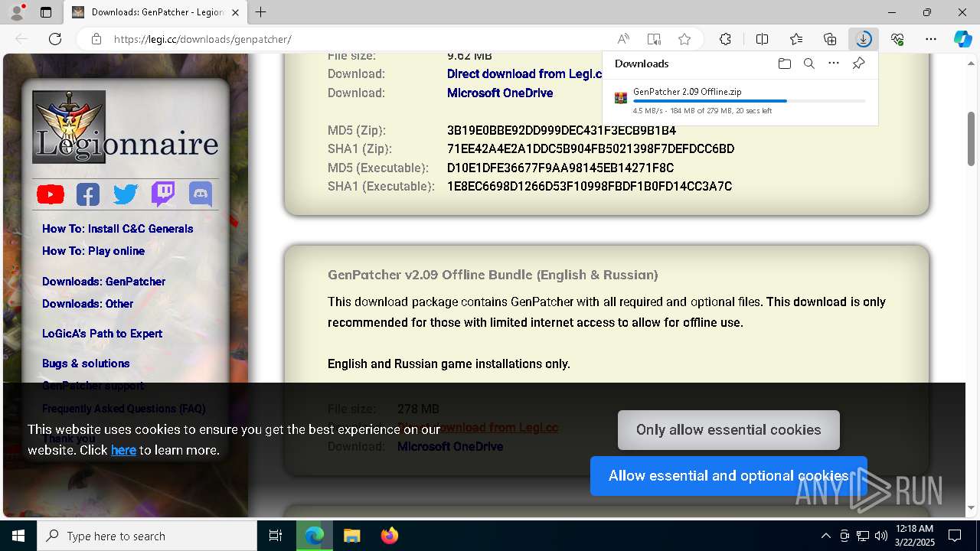Click top Microsoft OneDrive download link
The width and height of the screenshot is (980, 551).
(x=500, y=93)
